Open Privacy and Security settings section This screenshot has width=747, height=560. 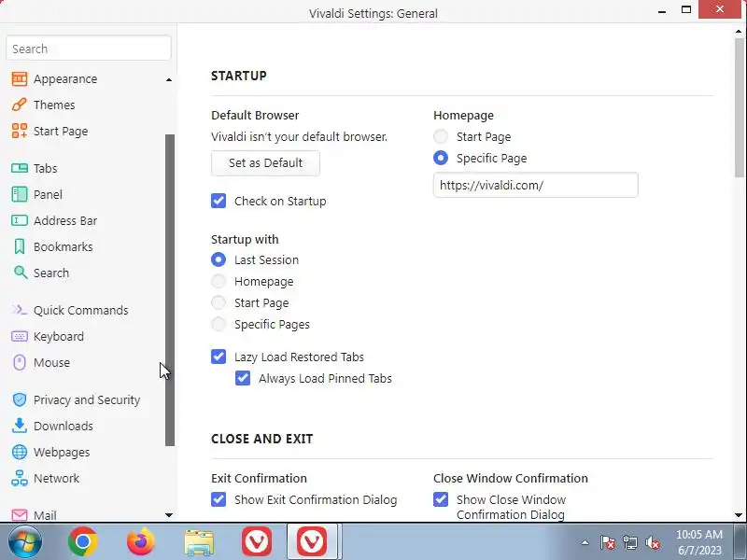[x=87, y=399]
